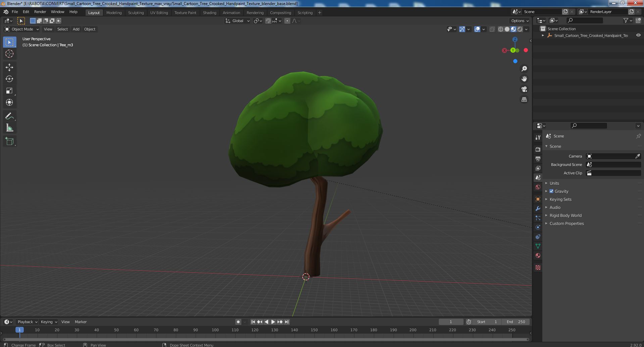Screen dimensions: 644x347
Task: Select the Rotate tool
Action: [x=9, y=79]
